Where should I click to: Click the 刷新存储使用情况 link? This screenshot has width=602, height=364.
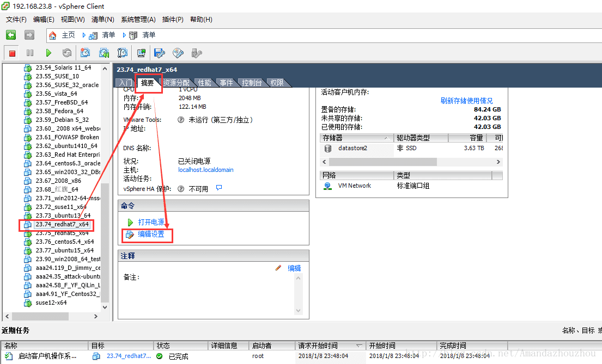466,101
